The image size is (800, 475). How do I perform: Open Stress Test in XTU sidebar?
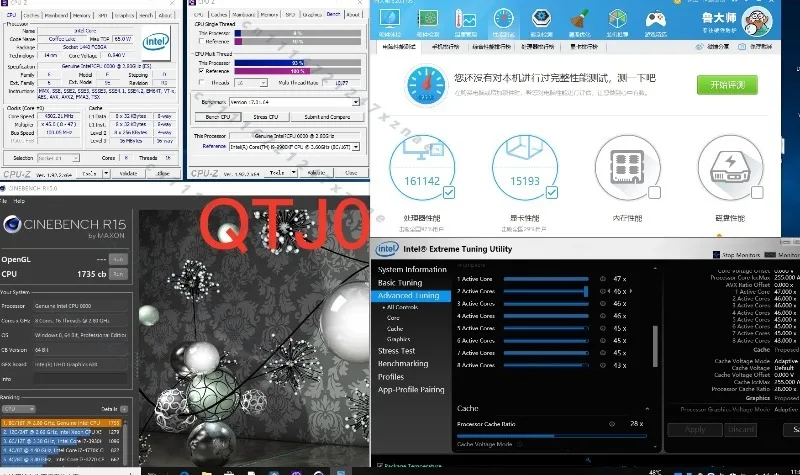pyautogui.click(x=396, y=351)
